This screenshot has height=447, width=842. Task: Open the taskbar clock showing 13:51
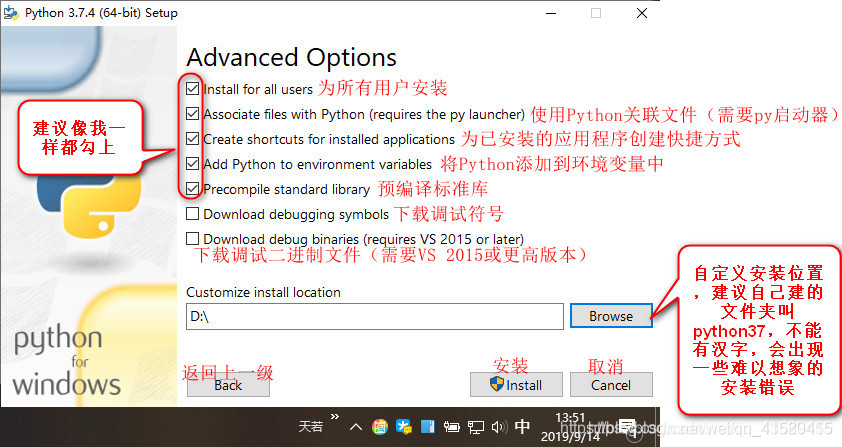(x=570, y=427)
